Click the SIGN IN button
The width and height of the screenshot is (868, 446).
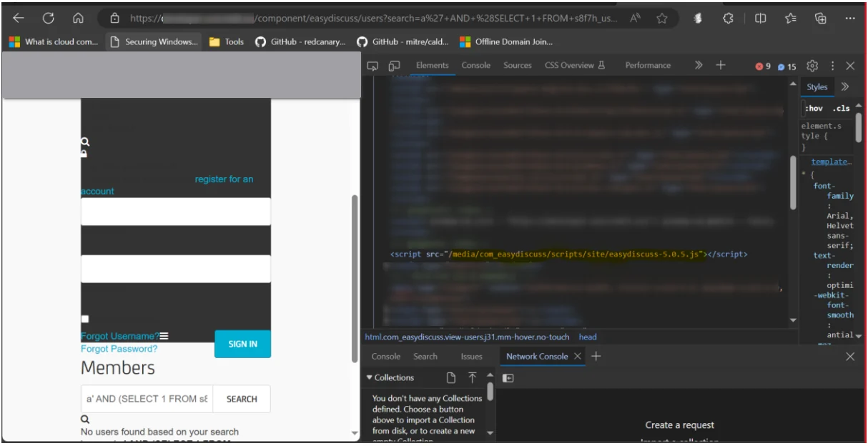click(x=242, y=344)
